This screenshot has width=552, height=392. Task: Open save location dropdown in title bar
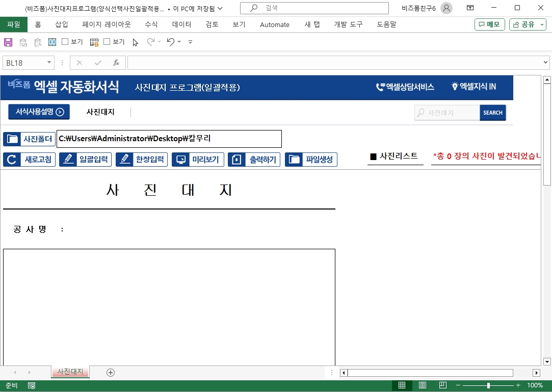(220, 8)
